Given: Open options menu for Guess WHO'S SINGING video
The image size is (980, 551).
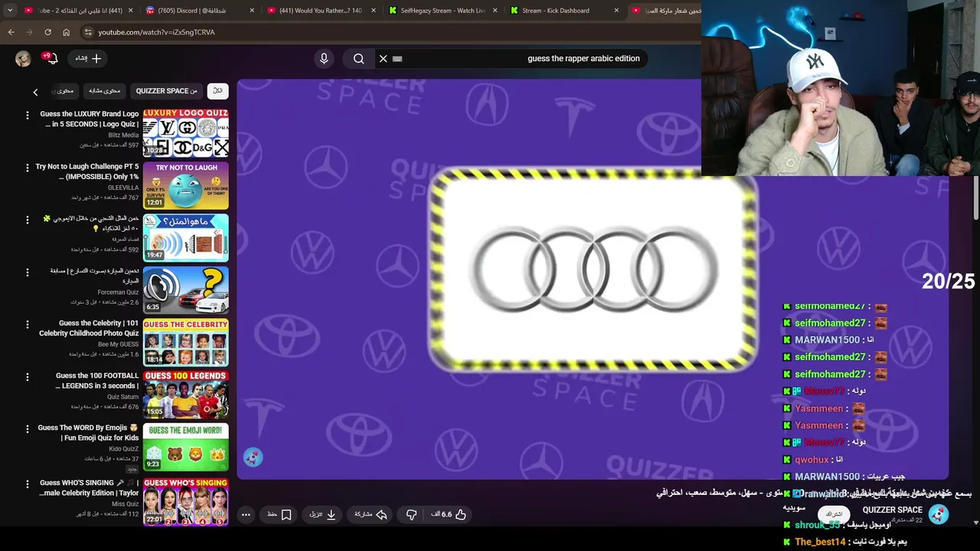Looking at the screenshot, I should [x=28, y=484].
